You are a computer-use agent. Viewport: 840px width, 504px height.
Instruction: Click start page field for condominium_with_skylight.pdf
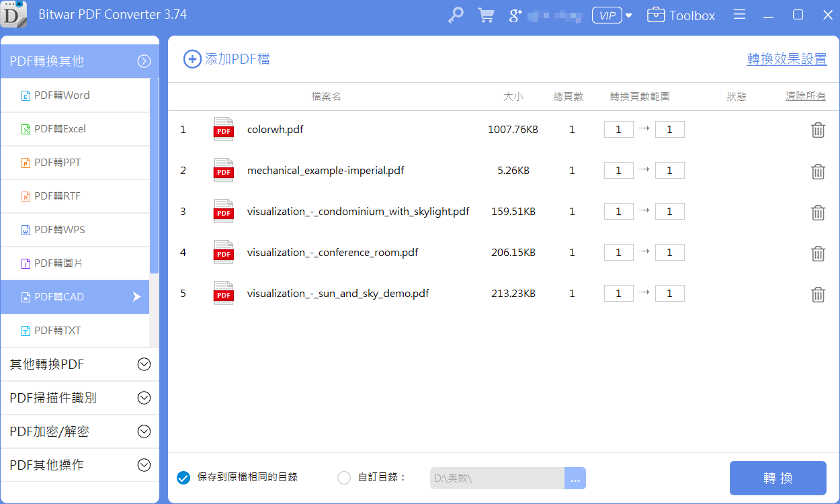coord(619,212)
